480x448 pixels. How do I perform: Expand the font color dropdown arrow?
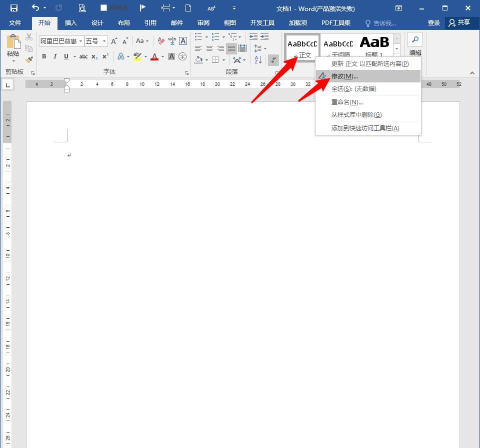162,56
